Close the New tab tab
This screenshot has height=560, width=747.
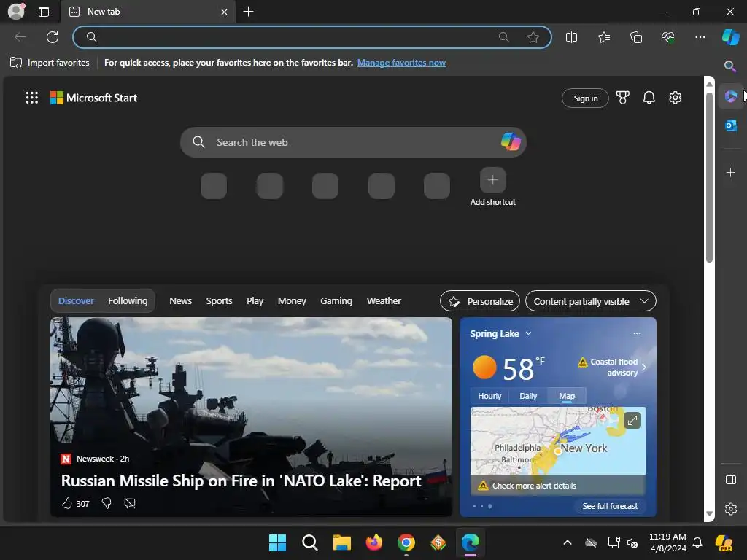pyautogui.click(x=224, y=12)
